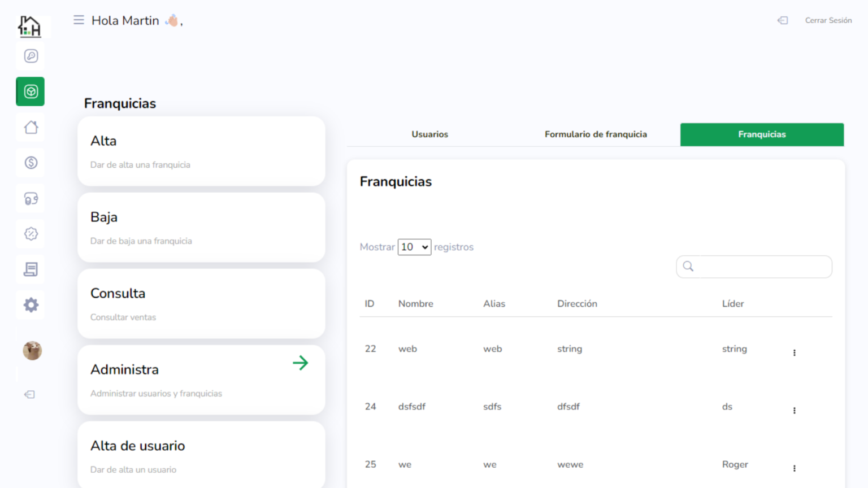The height and width of the screenshot is (488, 868).
Task: Open options menu for row 24
Action: (x=794, y=411)
